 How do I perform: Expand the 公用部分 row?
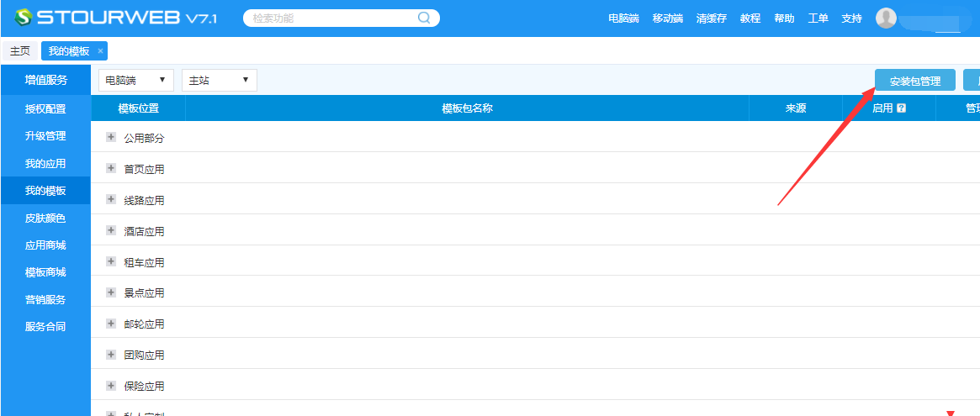[x=111, y=137]
